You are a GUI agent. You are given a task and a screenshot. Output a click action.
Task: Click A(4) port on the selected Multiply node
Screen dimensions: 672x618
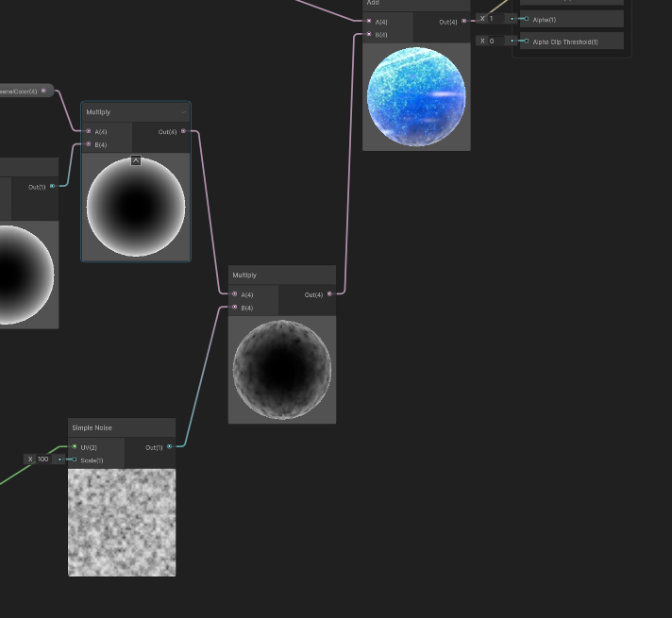point(89,131)
